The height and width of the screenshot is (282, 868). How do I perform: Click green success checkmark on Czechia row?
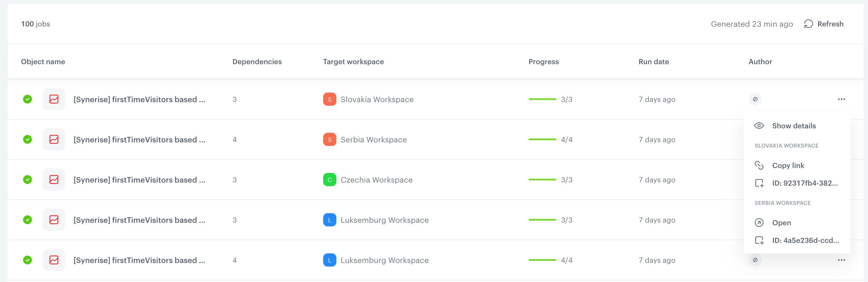click(28, 180)
